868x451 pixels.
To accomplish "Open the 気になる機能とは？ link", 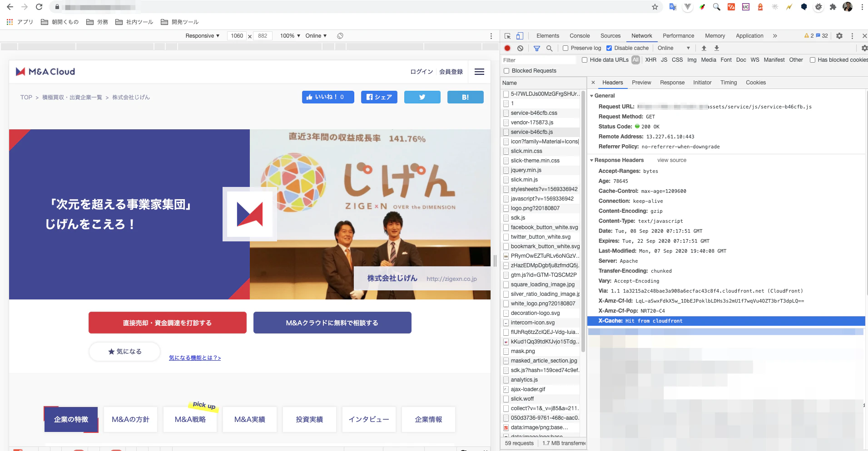I will click(x=195, y=358).
